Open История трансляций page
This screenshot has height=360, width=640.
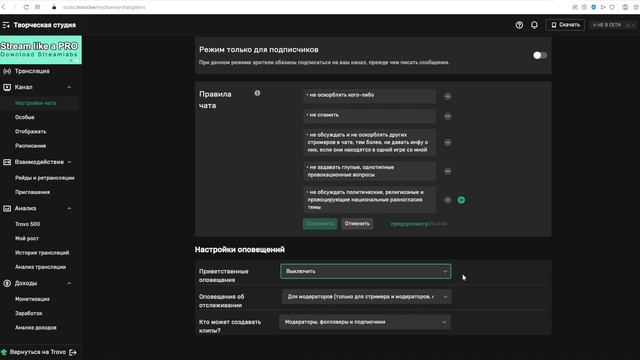click(42, 253)
